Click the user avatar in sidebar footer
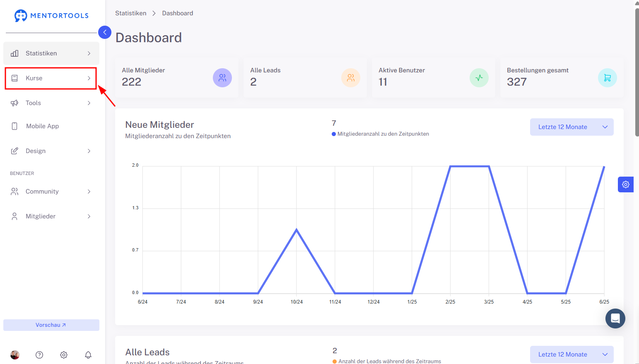 [15, 355]
